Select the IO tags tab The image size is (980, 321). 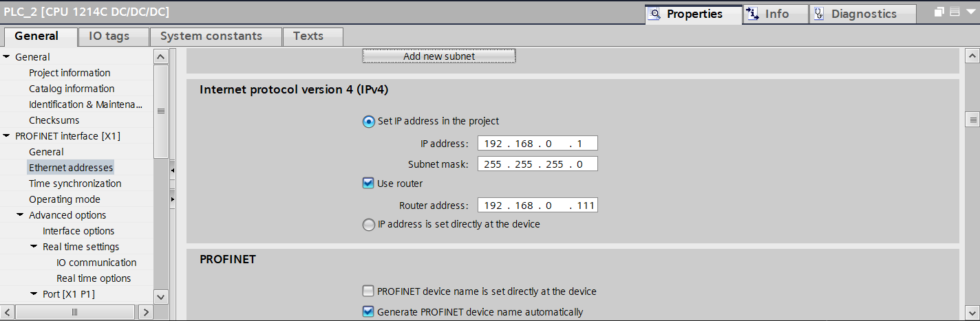(x=109, y=36)
